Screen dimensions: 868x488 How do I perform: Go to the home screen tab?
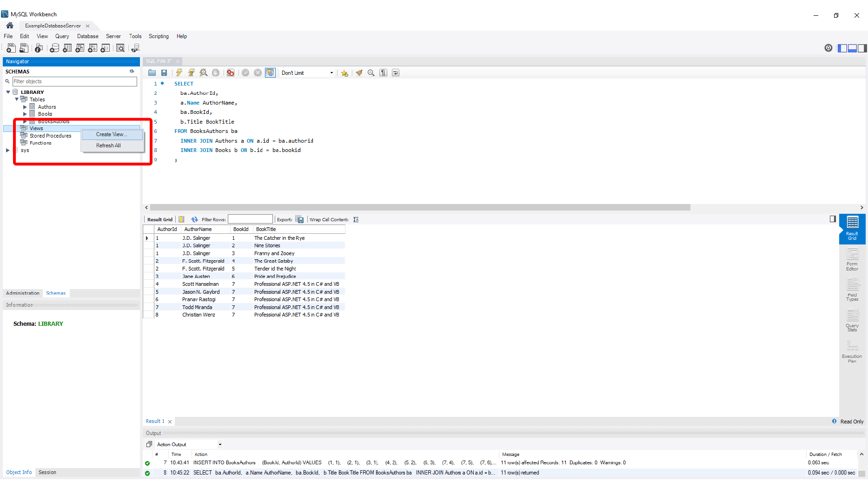pyautogui.click(x=10, y=26)
